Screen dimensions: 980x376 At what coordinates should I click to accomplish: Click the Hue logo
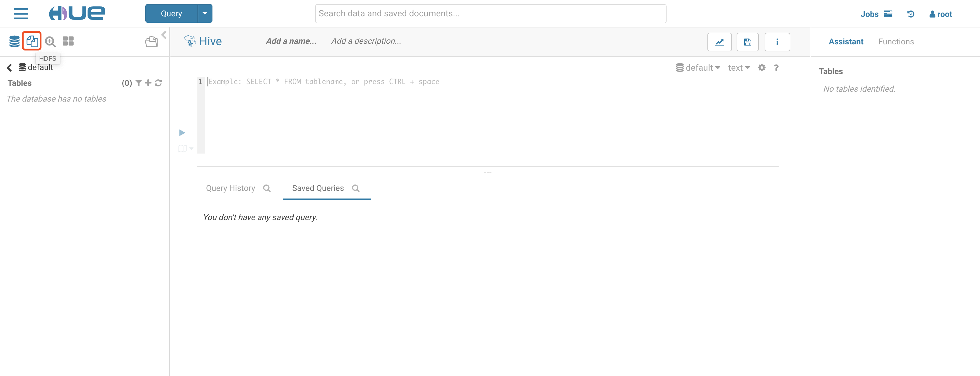77,13
